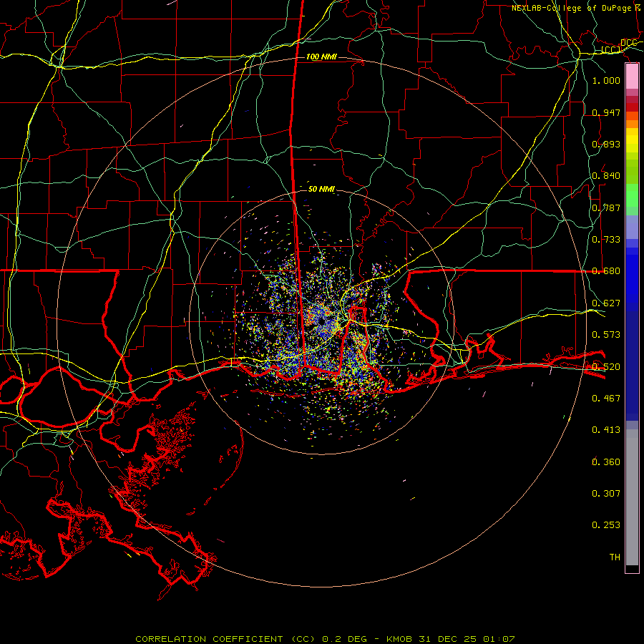Click the "CORRELATION COEFFICIENT (CC)" caption text
Image resolution: width=644 pixels, height=644 pixels.
click(225, 639)
